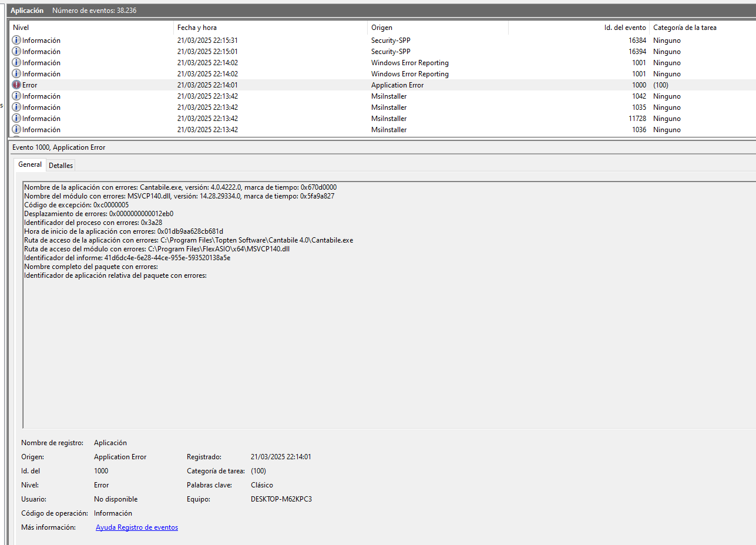Click event ID 1036 in the list
Image resolution: width=756 pixels, height=545 pixels.
(639, 130)
